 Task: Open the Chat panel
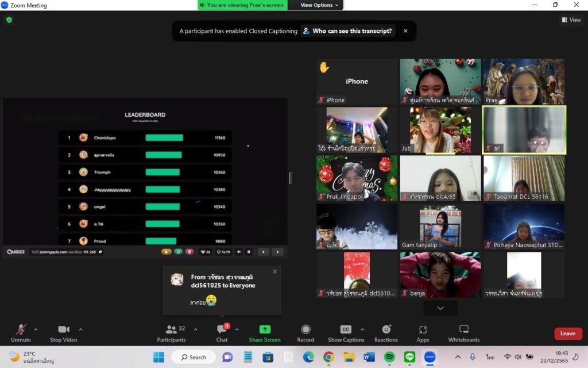(222, 332)
